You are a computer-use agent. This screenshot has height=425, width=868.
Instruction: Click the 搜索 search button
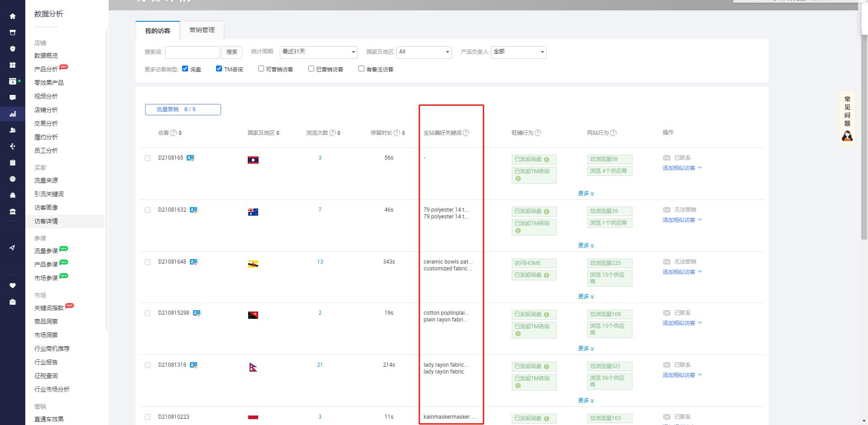231,52
